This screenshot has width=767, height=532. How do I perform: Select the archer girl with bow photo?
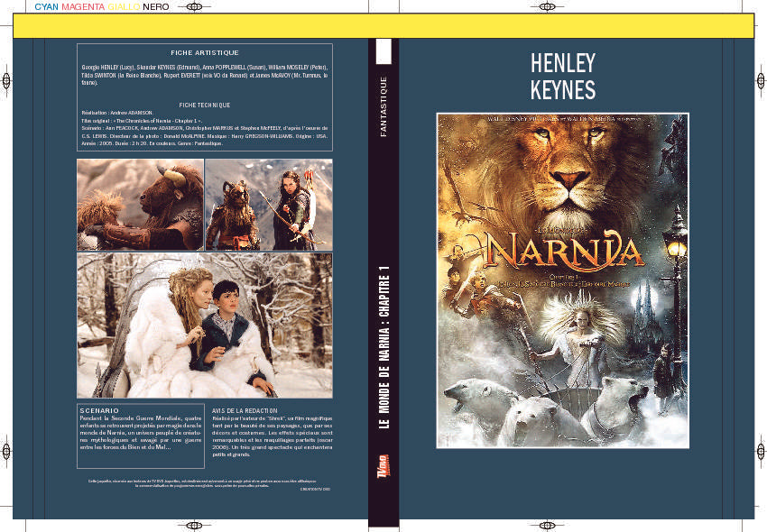(269, 205)
